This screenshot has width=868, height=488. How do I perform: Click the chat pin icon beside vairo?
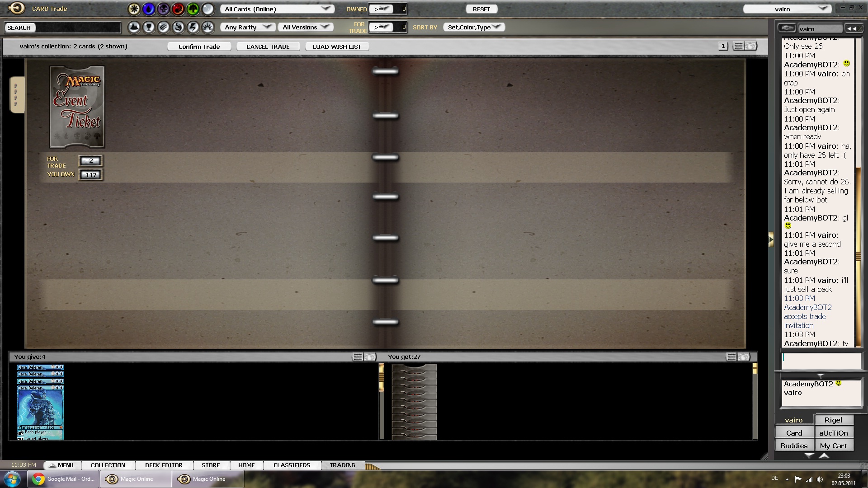[x=787, y=28]
